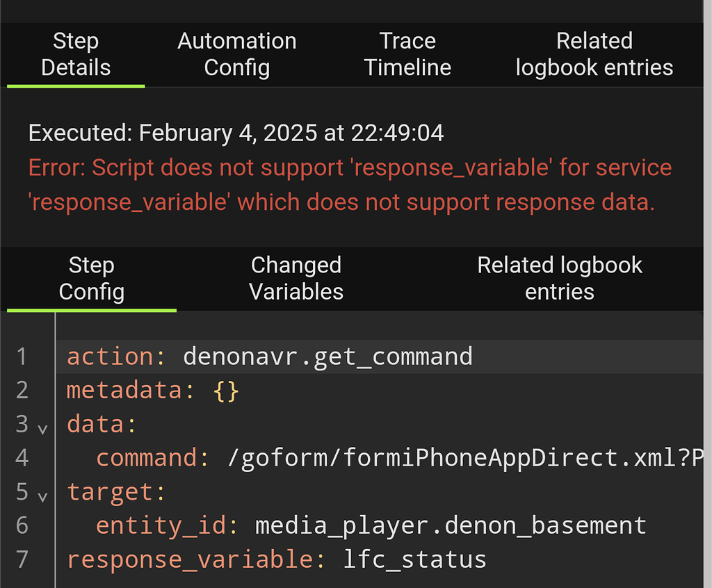712x588 pixels.
Task: Open the top Related logbook entries tab
Action: pos(594,54)
